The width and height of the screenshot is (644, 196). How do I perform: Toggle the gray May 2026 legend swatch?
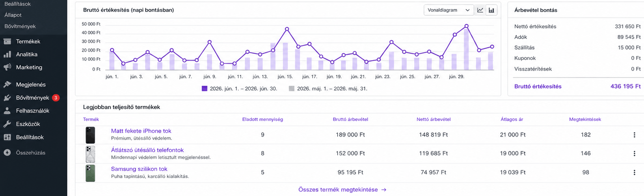tap(292, 89)
